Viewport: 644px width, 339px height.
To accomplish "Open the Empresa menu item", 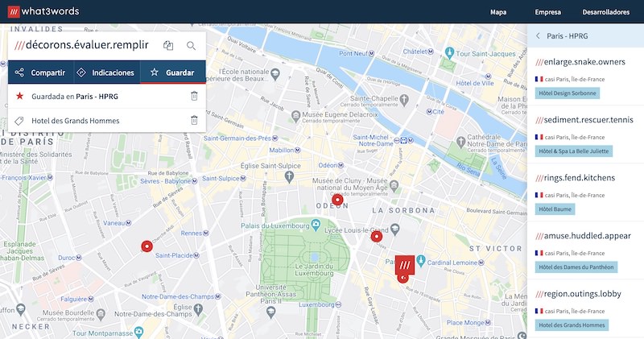I will 547,12.
